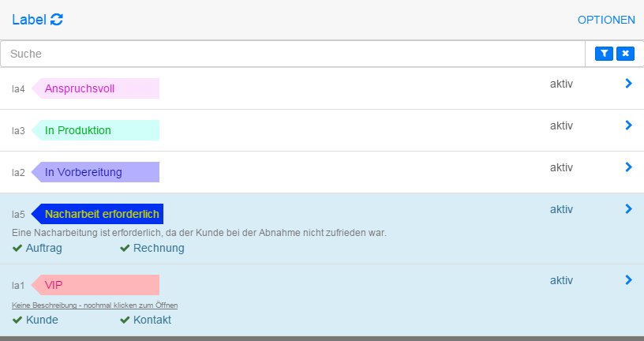Toggle the Auftrag checkmark

click(17, 248)
